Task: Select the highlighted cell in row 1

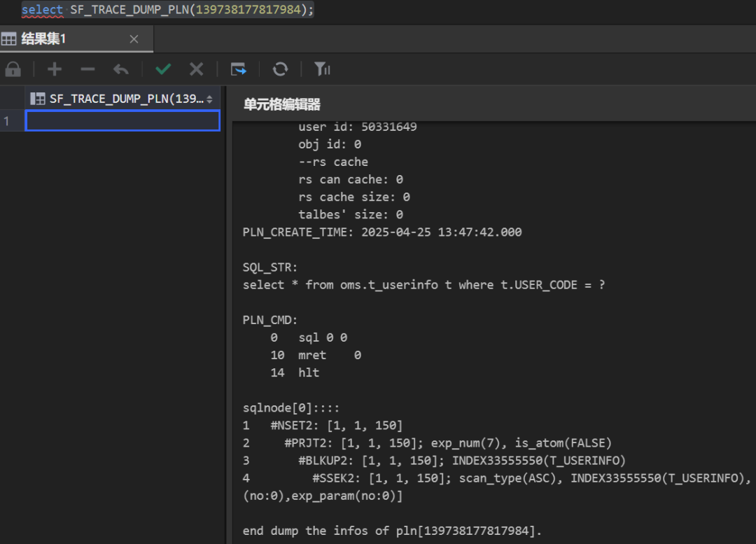Action: [x=122, y=120]
